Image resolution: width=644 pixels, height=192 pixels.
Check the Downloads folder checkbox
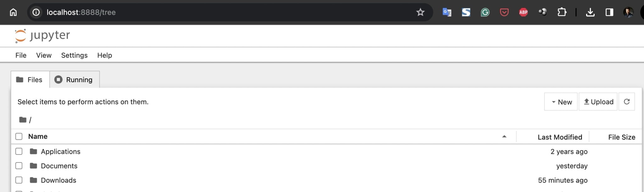click(19, 180)
